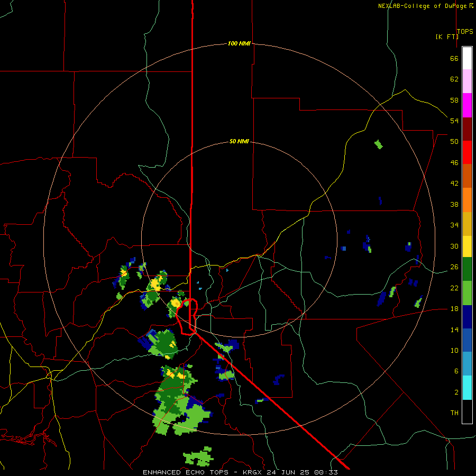Viewport: 476px width, 476px height.
Task: Click the magenta 58 kft legend swatch
Action: pos(467,105)
